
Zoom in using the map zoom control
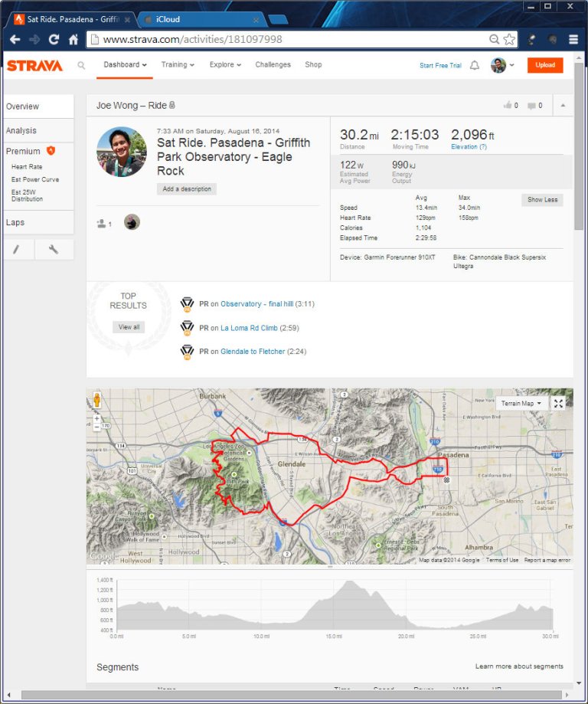pos(95,420)
